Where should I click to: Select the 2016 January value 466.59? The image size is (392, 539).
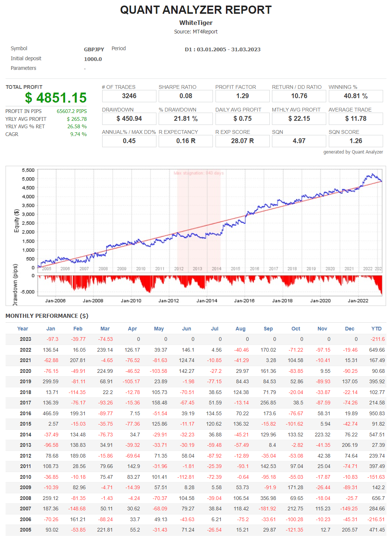pos(51,413)
